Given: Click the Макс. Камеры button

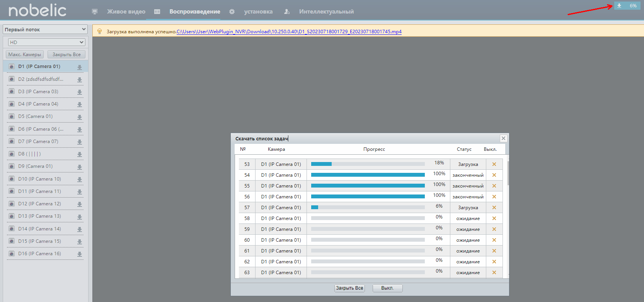Looking at the screenshot, I should (x=25, y=55).
